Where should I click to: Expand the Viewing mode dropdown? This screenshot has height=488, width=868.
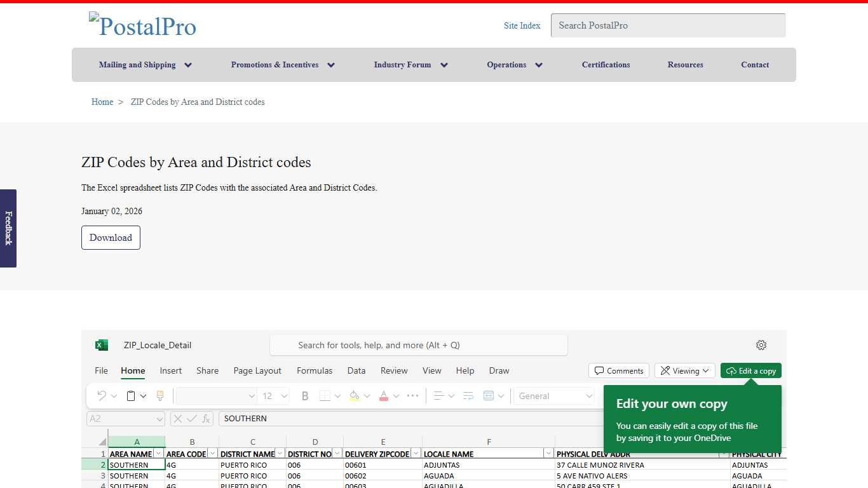coord(705,370)
